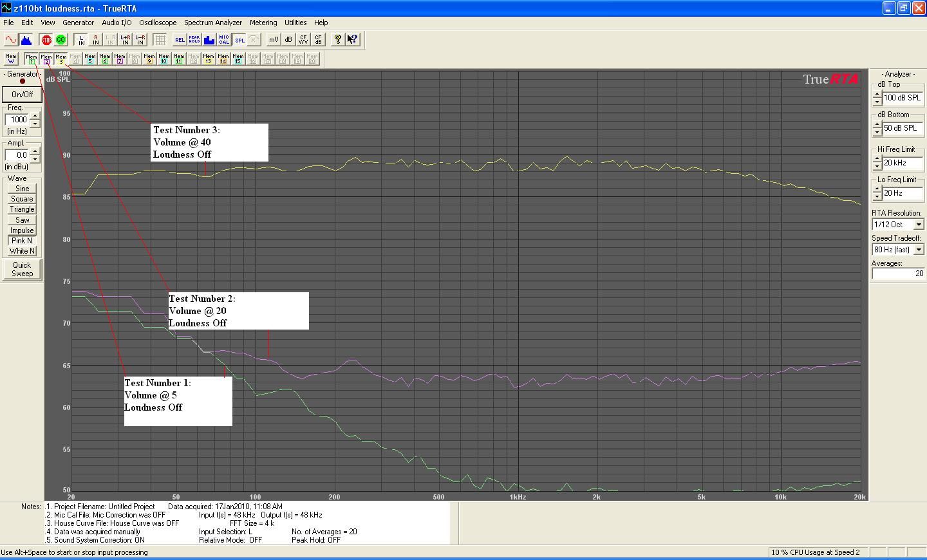Click the Averages field showing 20
The width and height of the screenshot is (927, 560).
(898, 274)
